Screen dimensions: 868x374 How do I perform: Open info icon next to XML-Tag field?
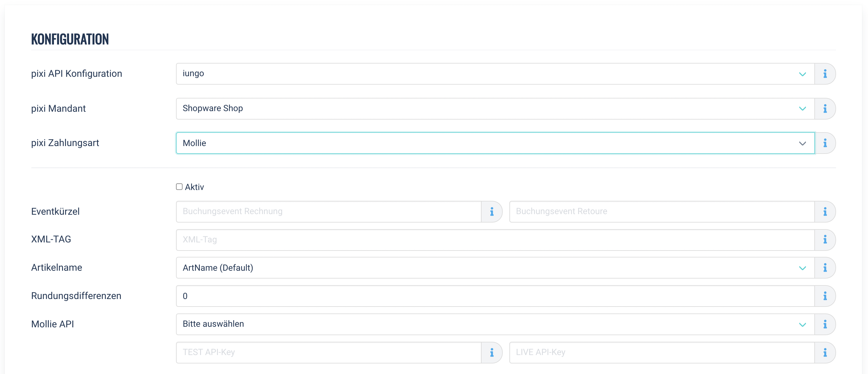(x=825, y=240)
